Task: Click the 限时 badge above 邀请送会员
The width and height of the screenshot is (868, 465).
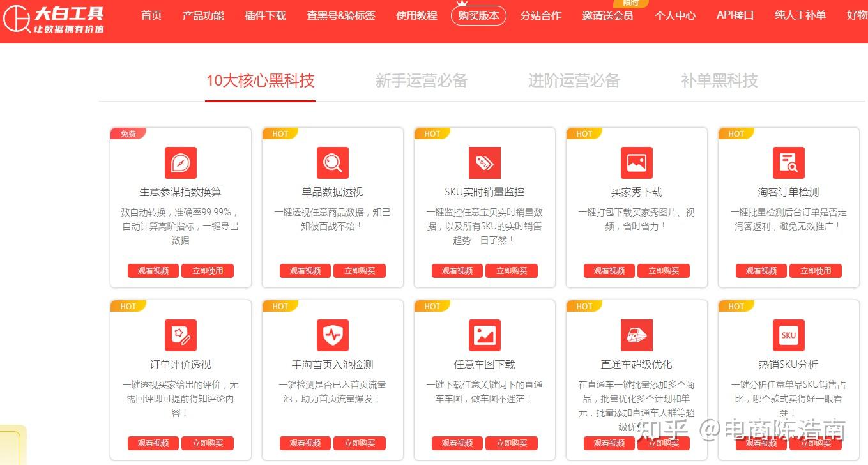Action: pyautogui.click(x=631, y=3)
